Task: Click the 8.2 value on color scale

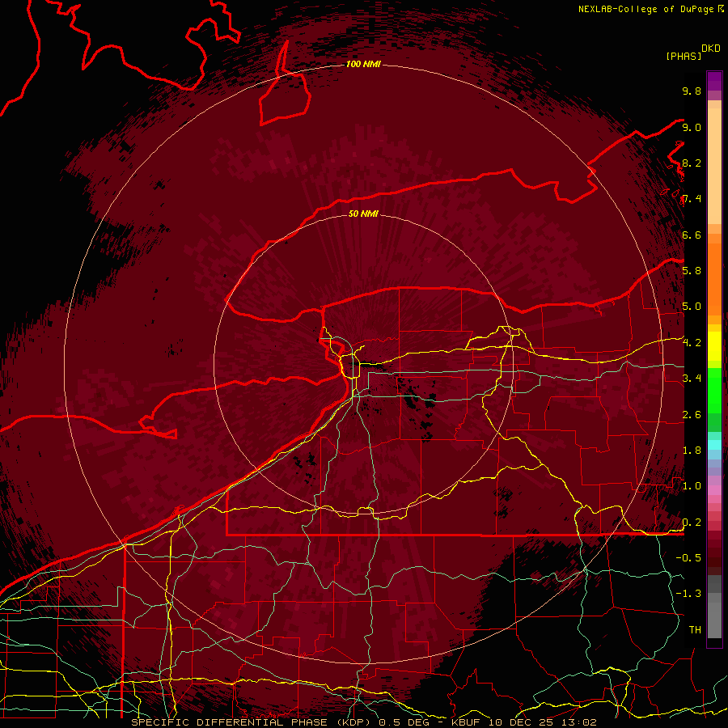Action: 692,163
